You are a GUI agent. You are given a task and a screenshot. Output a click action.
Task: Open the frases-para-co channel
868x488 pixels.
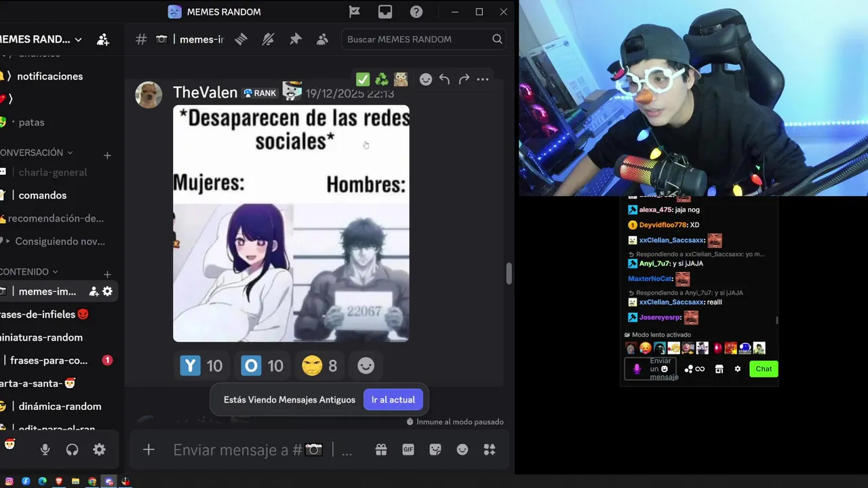click(49, 361)
